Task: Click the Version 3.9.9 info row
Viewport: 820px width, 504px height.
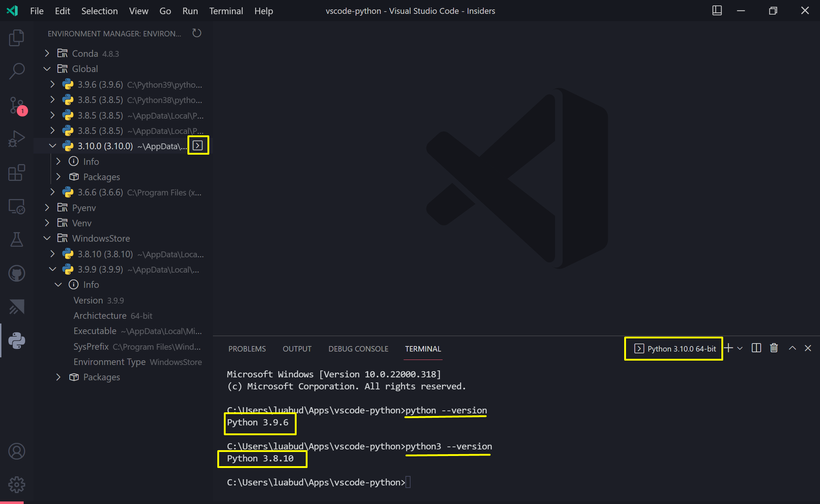Action: [x=123, y=300]
